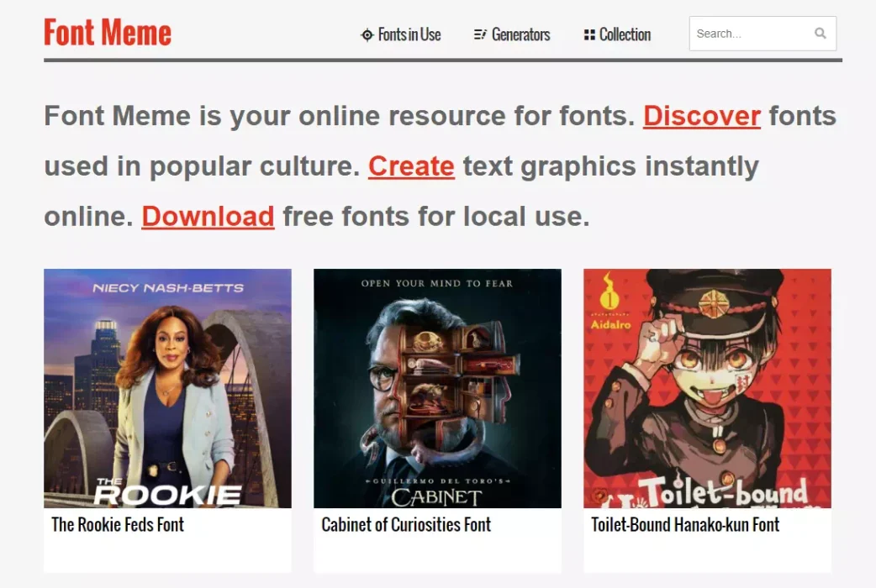Open Cabinet of Curiosities poster thumbnail
Screen dimensions: 876x588
437,389
